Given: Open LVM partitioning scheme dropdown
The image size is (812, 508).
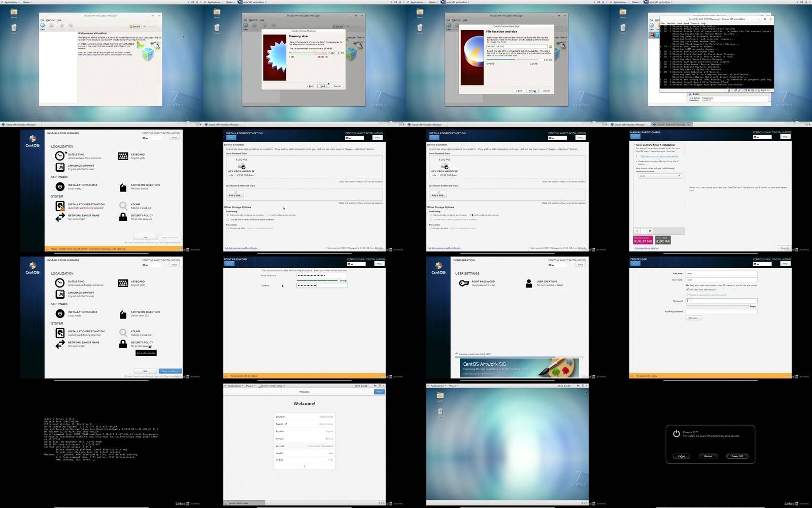Looking at the screenshot, I should [660, 176].
